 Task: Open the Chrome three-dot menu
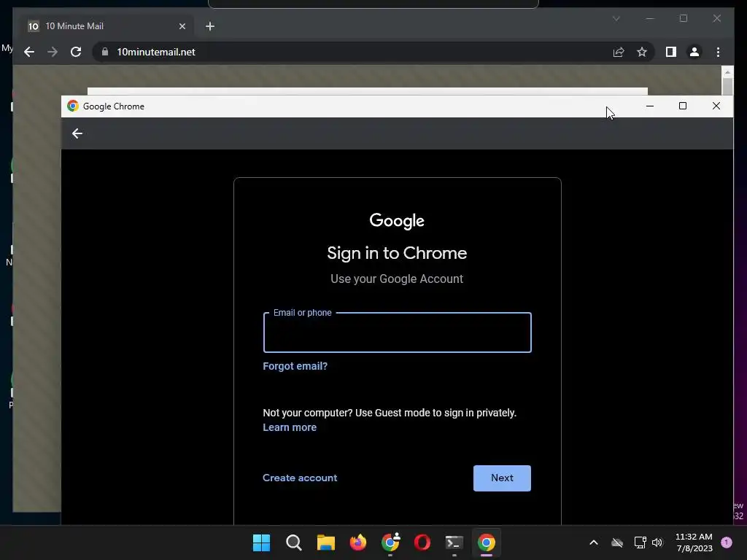tap(718, 52)
